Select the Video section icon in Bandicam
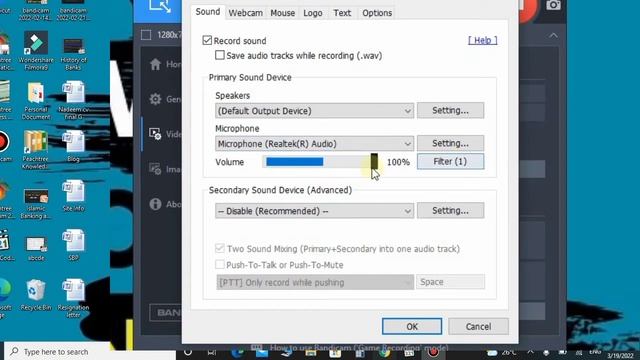Viewport: 640px width, 360px height. [155, 134]
